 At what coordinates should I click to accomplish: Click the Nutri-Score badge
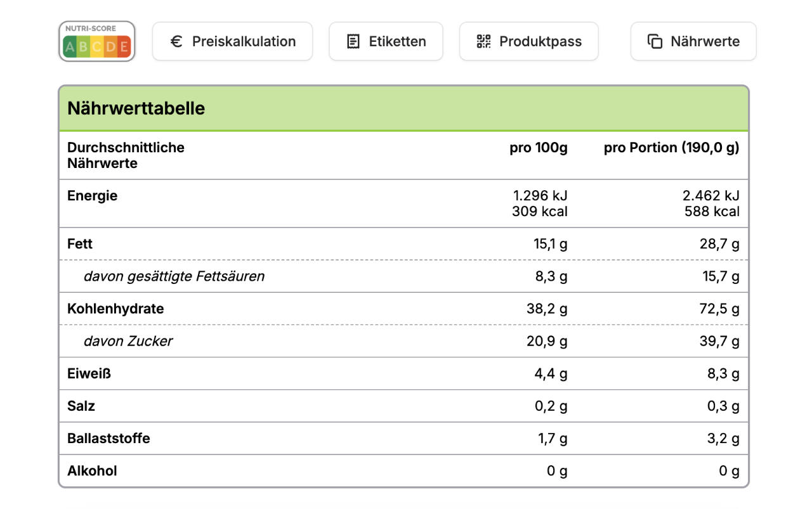[97, 41]
